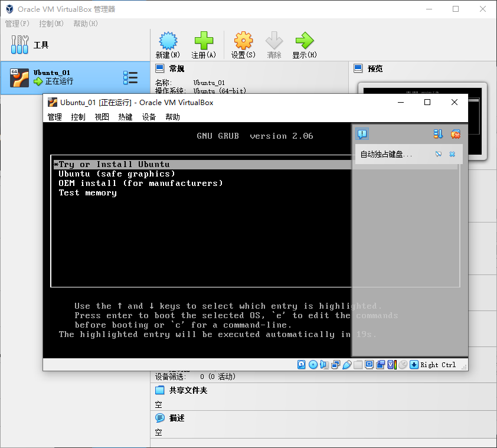This screenshot has height=448, width=497.
Task: Click the 描述 speech bubble icon
Action: coord(160,418)
